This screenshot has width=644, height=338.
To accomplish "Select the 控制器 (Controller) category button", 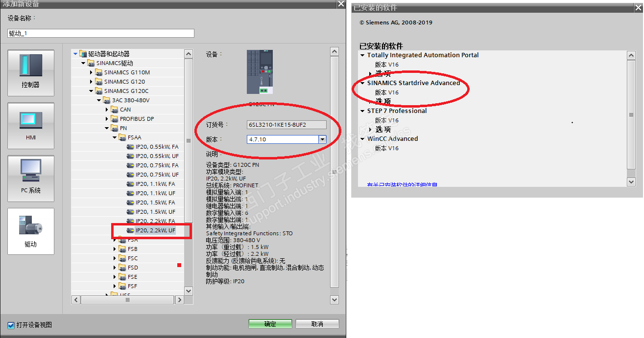I will [31, 73].
